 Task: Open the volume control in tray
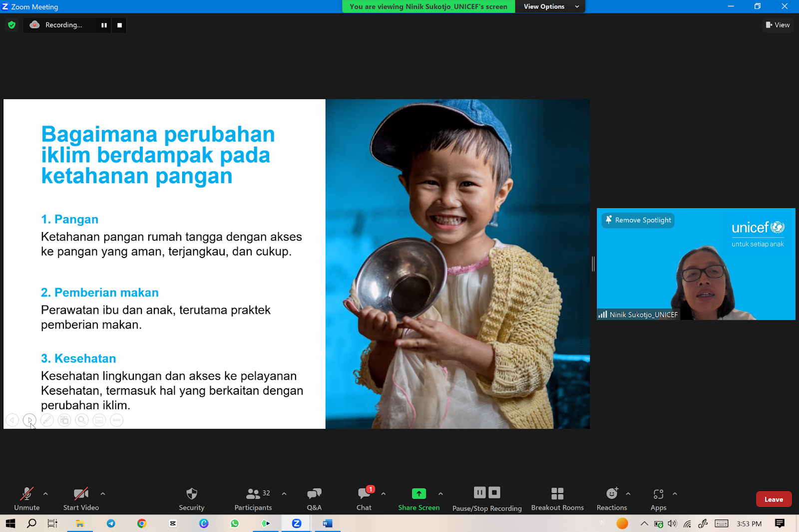(x=673, y=524)
